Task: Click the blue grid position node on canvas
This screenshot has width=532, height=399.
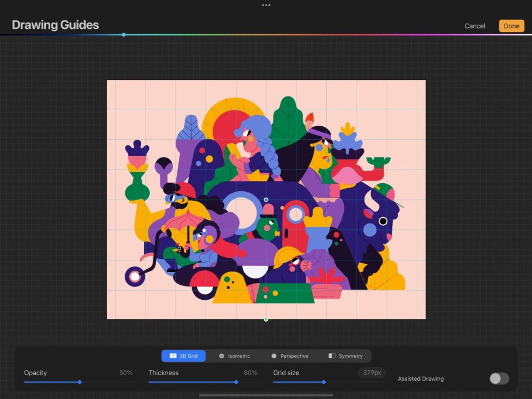Action: [x=266, y=199]
